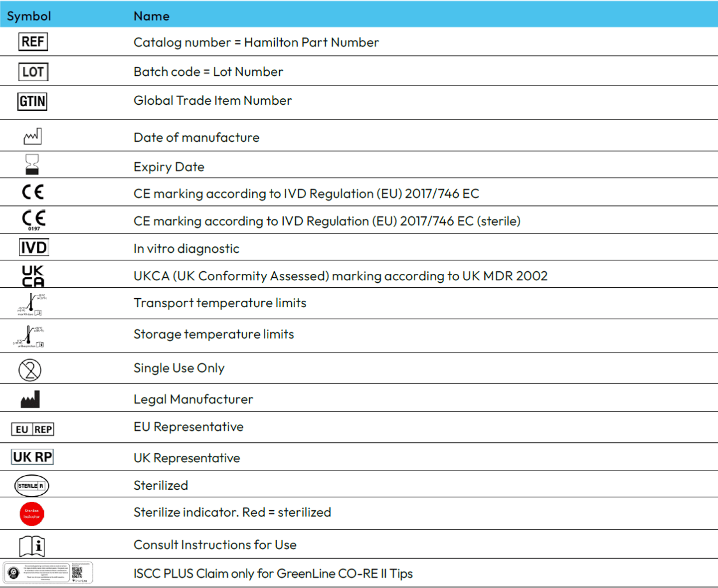Viewport: 718px width, 588px height.
Task: Select text 'Legal Manufacturer'
Action: [193, 399]
